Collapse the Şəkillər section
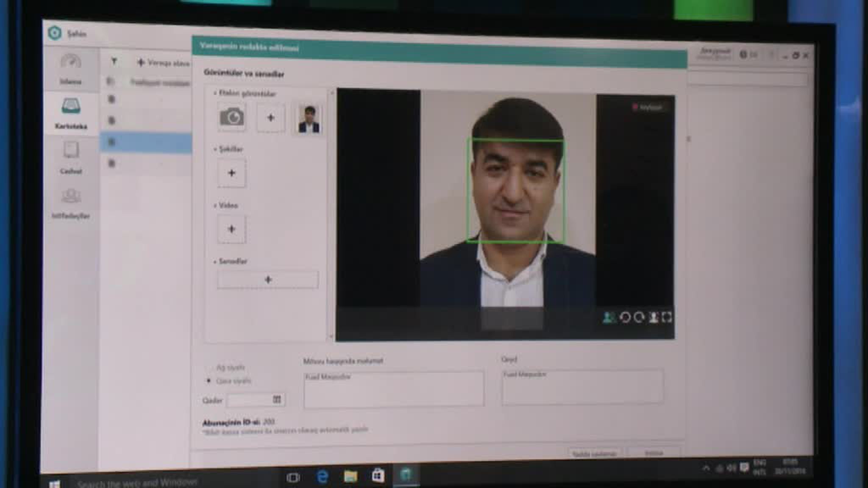 coord(215,149)
